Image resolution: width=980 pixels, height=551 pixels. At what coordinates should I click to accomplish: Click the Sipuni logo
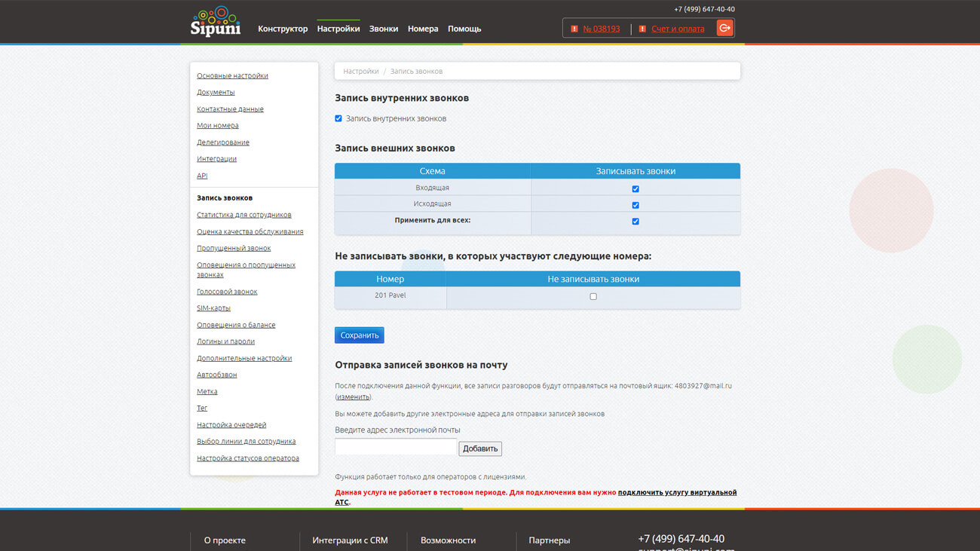tap(216, 21)
